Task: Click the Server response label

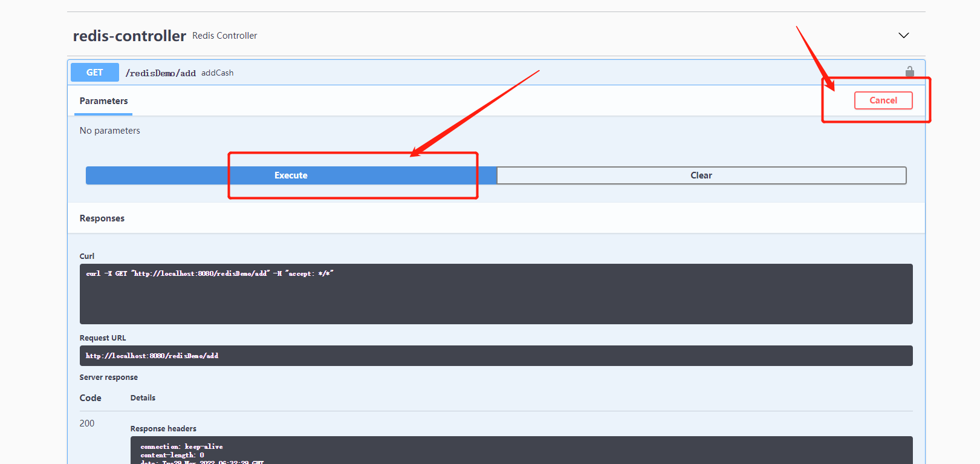Action: click(x=109, y=377)
